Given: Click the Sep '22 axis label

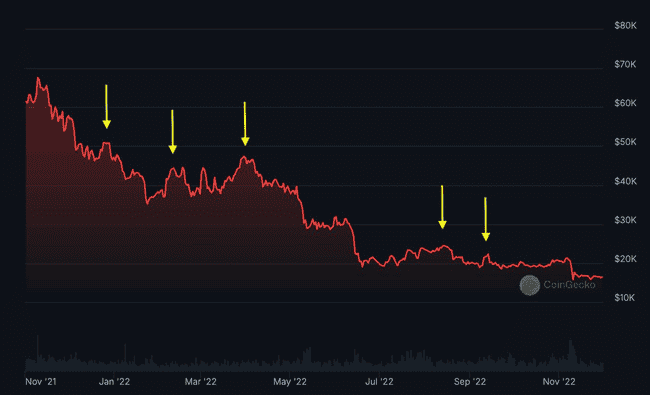Looking at the screenshot, I should coord(470,382).
